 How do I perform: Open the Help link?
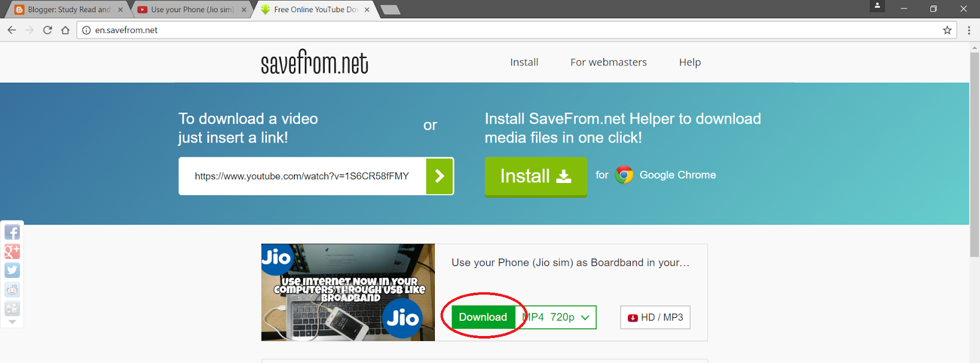(x=690, y=62)
